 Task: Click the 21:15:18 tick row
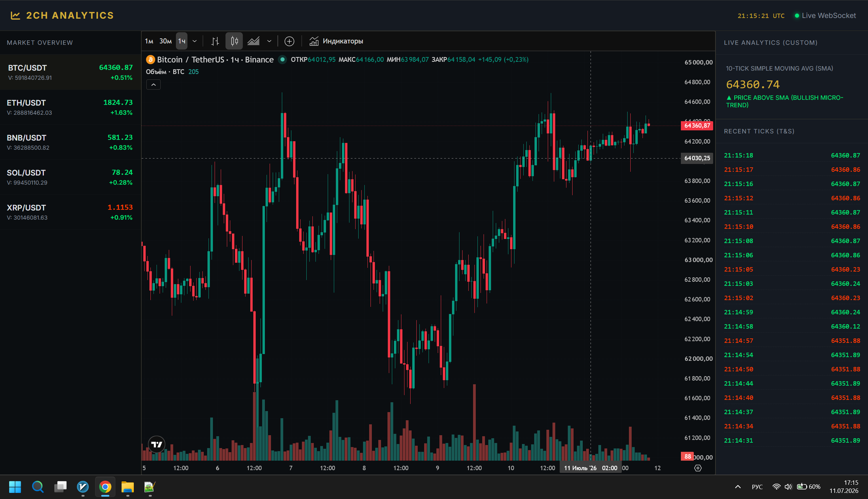(x=792, y=155)
